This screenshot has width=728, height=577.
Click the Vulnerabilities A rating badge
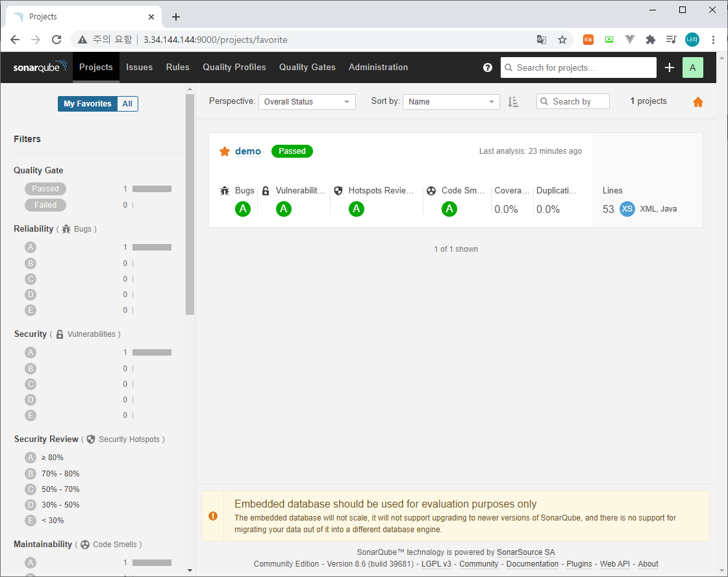[284, 209]
